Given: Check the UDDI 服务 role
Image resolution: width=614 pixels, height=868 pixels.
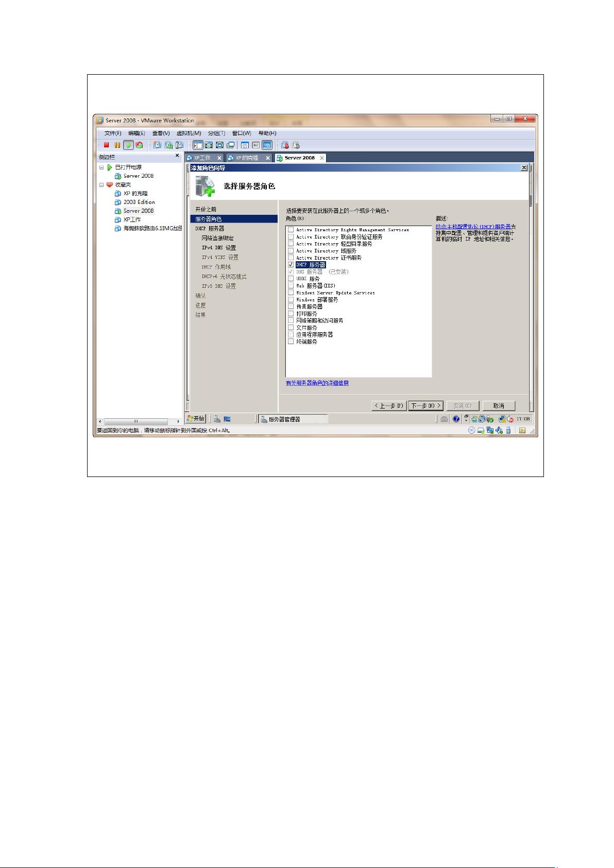Looking at the screenshot, I should tap(291, 279).
